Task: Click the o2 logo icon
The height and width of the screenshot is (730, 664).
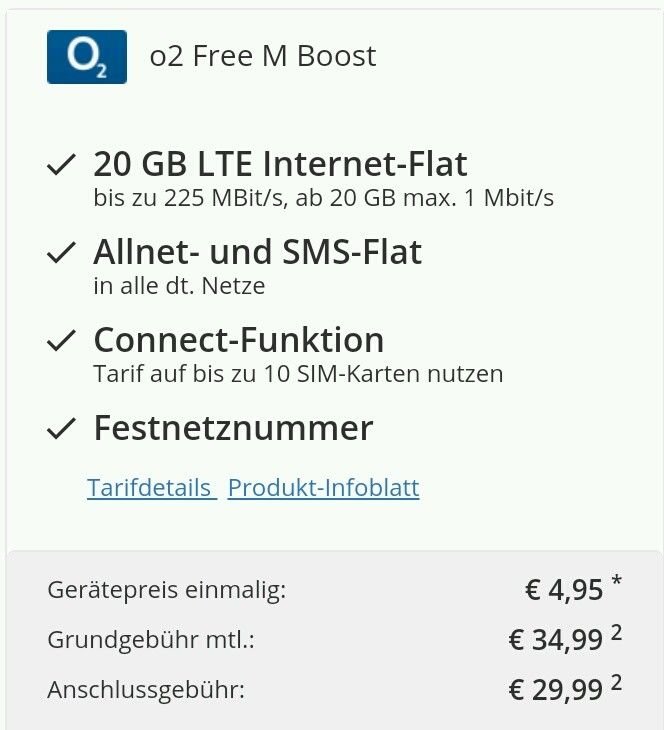Action: click(x=87, y=57)
